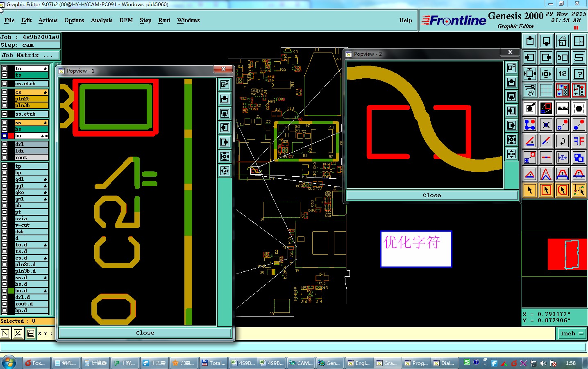Click the pan up icon in Popview - 1
The height and width of the screenshot is (369, 588).
point(225,99)
